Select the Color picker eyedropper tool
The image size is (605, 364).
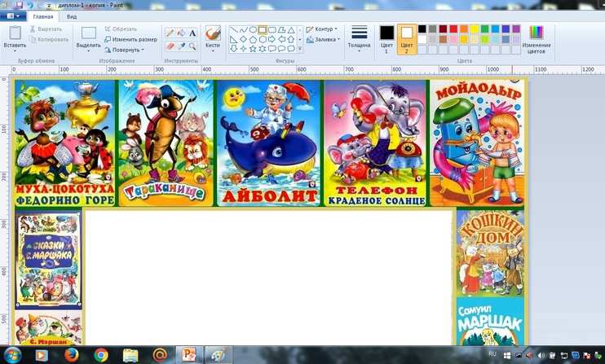(181, 46)
